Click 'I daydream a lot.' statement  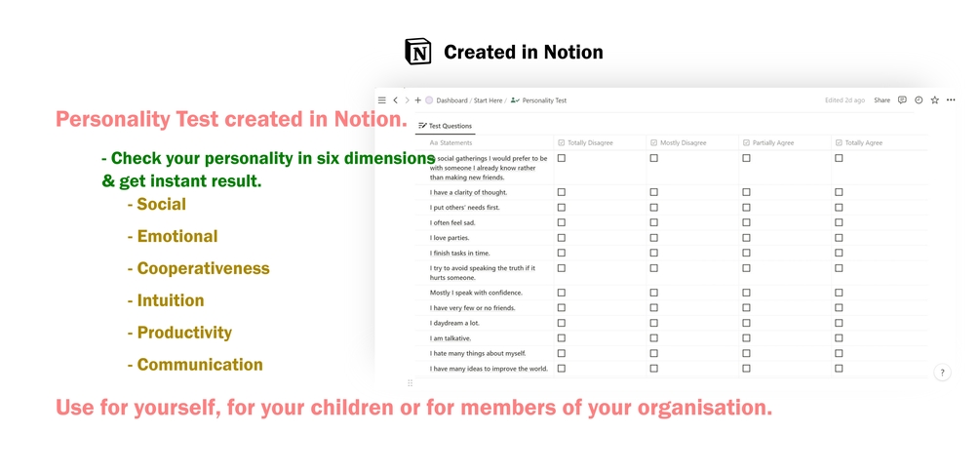pyautogui.click(x=454, y=323)
